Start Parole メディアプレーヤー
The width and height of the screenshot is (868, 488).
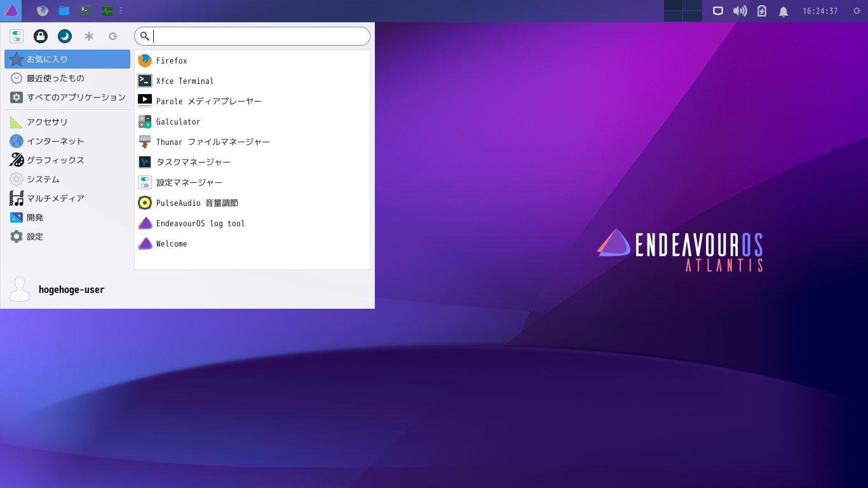252,102
